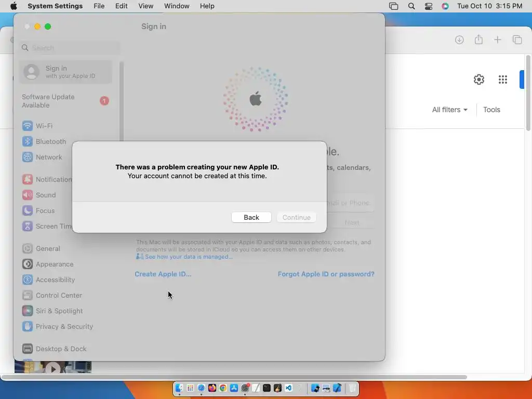532x399 pixels.
Task: Click the tab overview icon in Safari
Action: click(x=517, y=39)
